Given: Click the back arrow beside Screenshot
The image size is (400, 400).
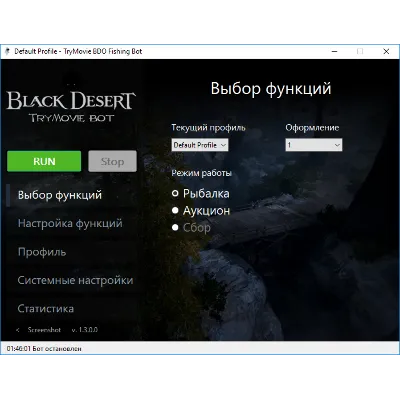Looking at the screenshot, I should [x=18, y=330].
